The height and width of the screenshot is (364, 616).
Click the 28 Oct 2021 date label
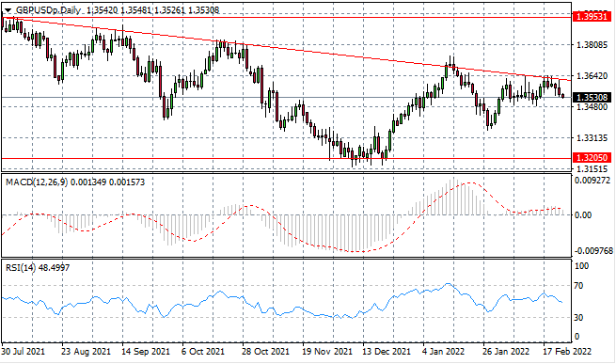pyautogui.click(x=266, y=351)
